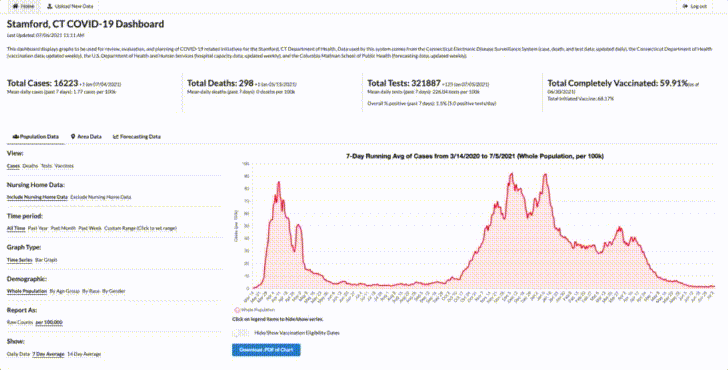728x370 pixels.
Task: Click the Log out icon
Action: tap(685, 6)
